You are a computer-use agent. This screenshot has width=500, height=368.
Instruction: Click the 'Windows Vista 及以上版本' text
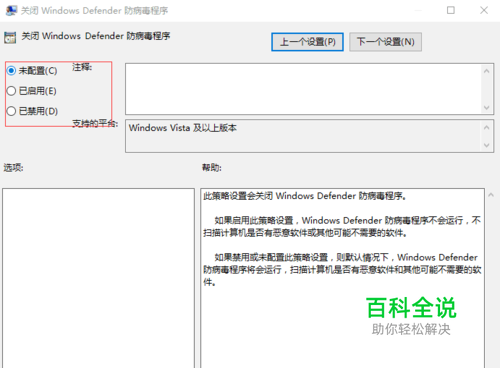[x=183, y=128]
